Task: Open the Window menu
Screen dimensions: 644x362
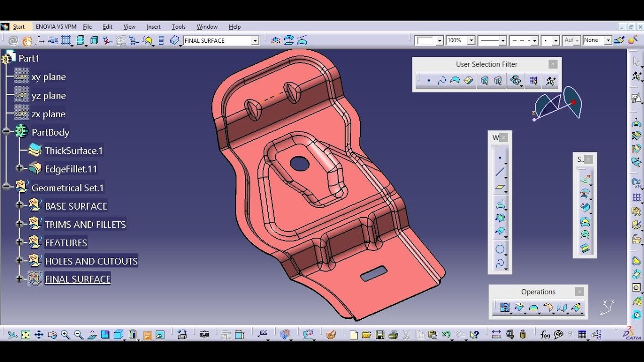Action: click(x=207, y=27)
